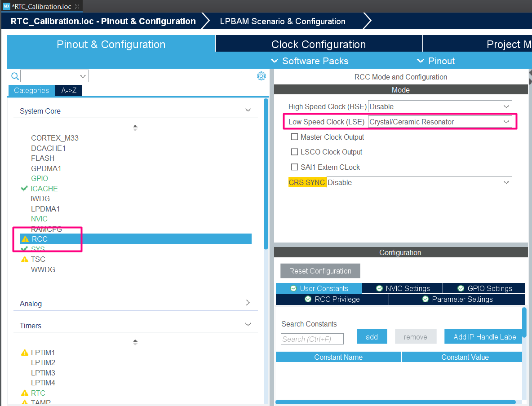Open the settings gear icon above the panel
The height and width of the screenshot is (406, 532).
262,76
